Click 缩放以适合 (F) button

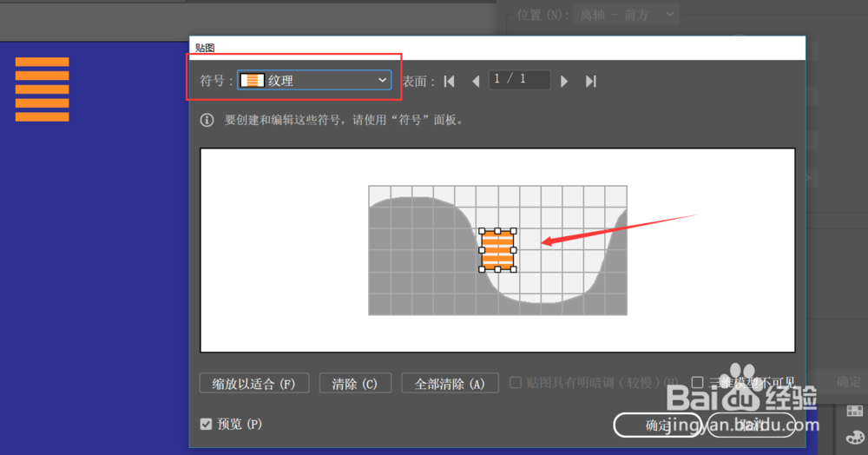[x=254, y=384]
